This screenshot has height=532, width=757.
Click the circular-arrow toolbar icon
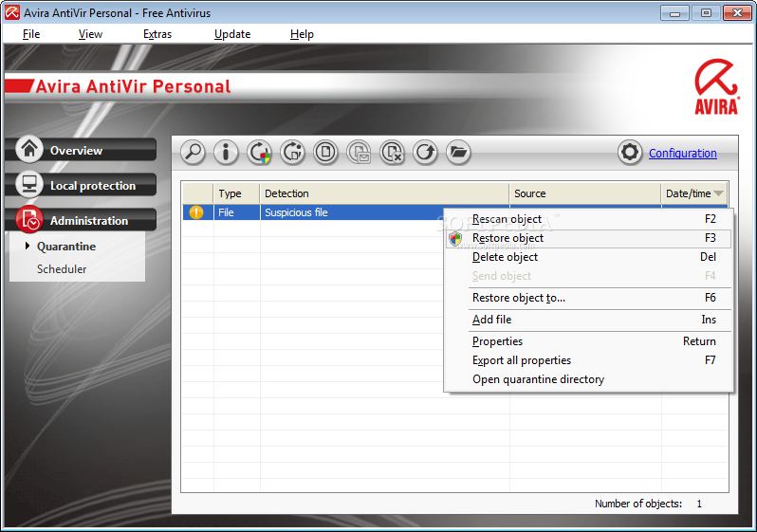tap(425, 153)
